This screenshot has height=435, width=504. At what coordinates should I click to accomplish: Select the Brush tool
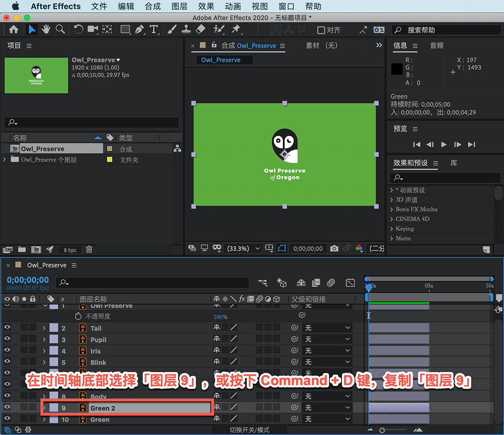[x=172, y=29]
